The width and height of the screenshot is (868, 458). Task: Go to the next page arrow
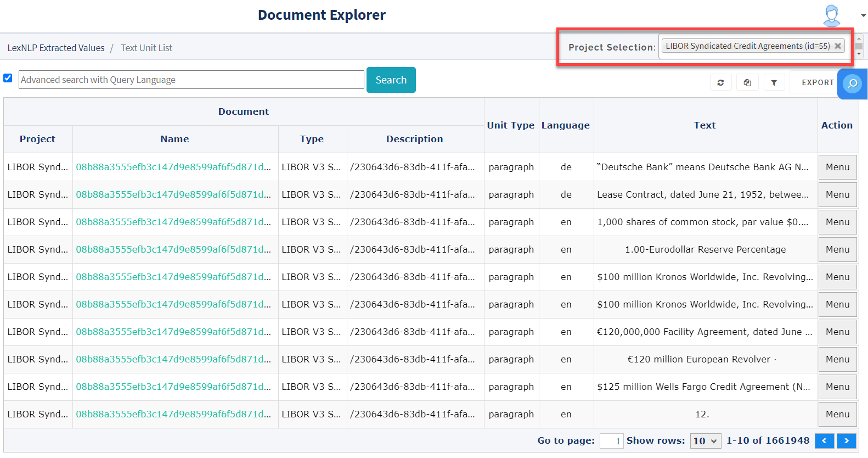point(847,441)
